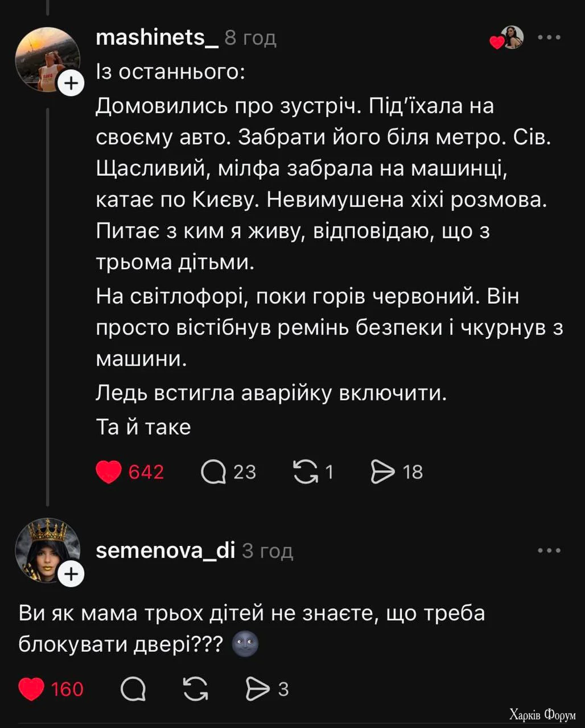
Task: View the mashinets_ profile picture
Action: click(47, 59)
